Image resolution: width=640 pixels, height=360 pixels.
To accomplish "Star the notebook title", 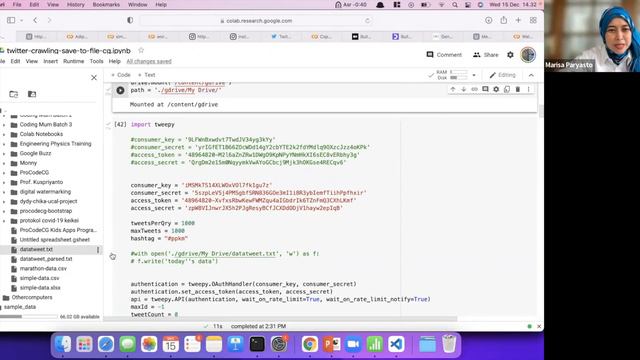I will pos(141,51).
